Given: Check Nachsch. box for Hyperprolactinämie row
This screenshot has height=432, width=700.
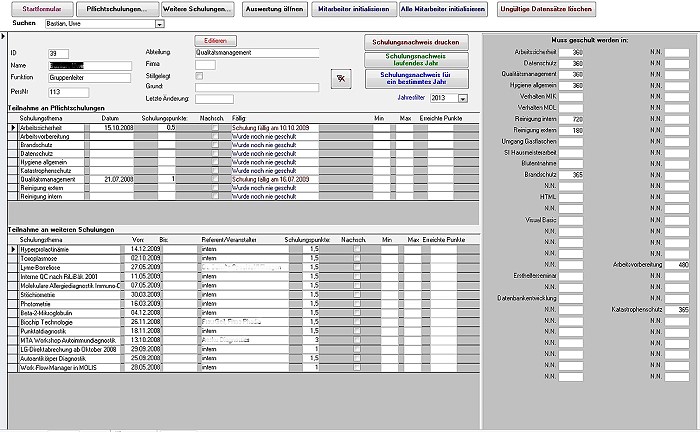Looking at the screenshot, I should click(357, 248).
